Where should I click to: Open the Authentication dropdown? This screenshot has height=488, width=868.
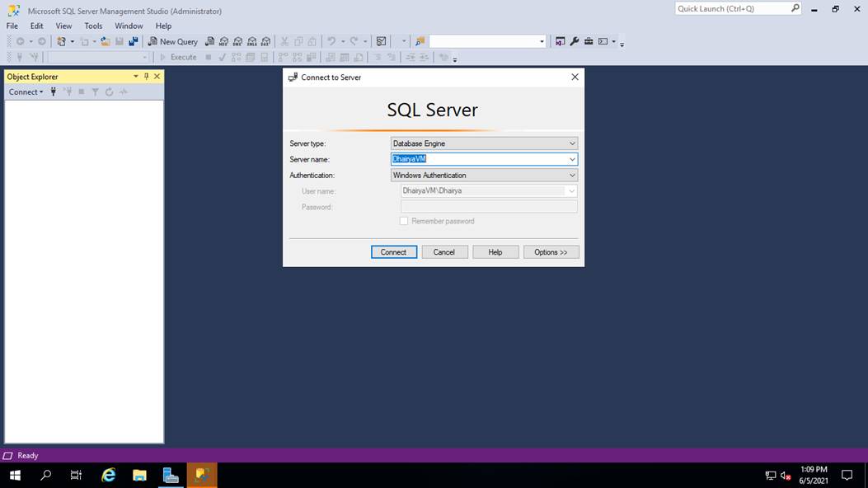tap(572, 175)
